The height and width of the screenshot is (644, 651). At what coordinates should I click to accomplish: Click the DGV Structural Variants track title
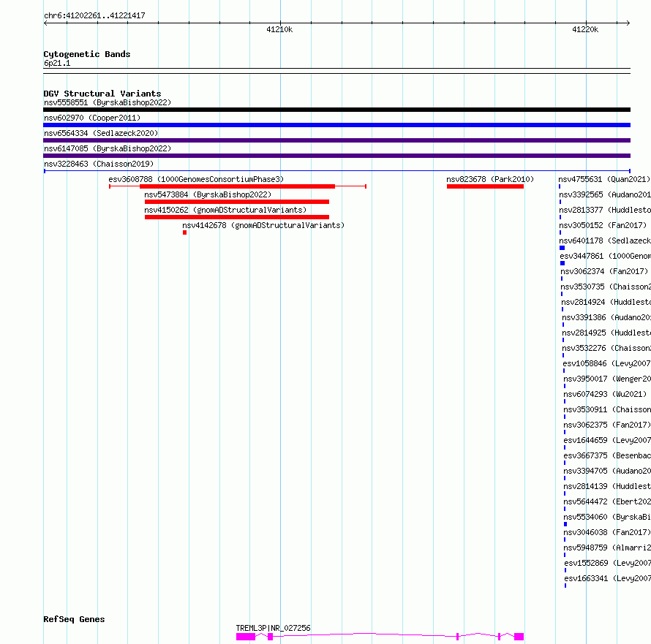pos(102,94)
